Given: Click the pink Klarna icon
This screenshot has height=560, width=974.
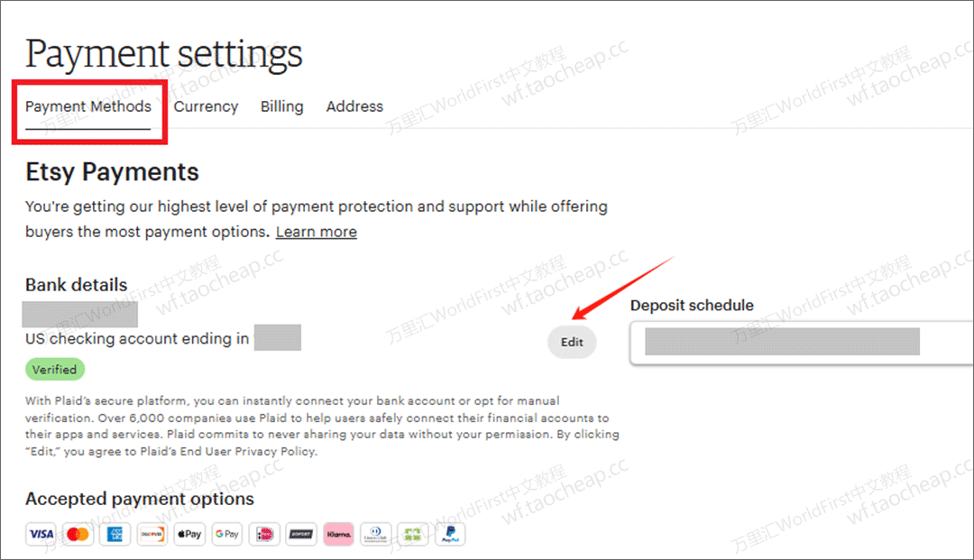Looking at the screenshot, I should (x=338, y=534).
